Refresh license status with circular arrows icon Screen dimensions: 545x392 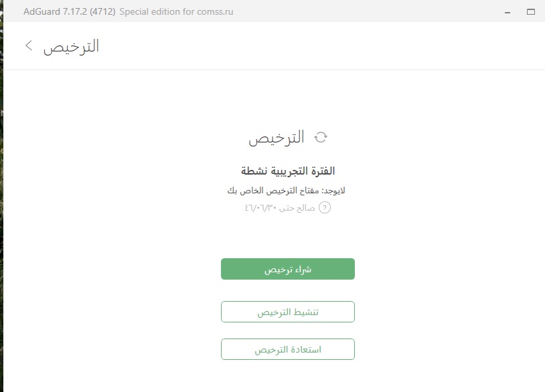(x=321, y=137)
